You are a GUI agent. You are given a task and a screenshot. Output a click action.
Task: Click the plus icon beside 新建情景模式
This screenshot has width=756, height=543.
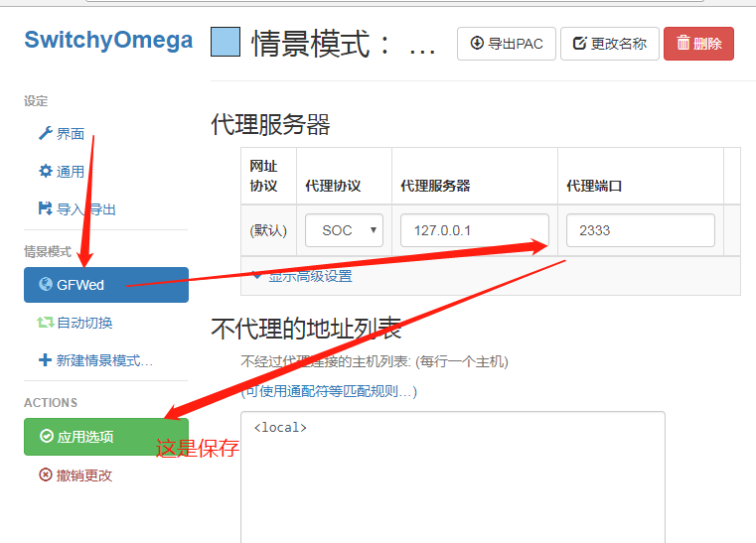45,360
